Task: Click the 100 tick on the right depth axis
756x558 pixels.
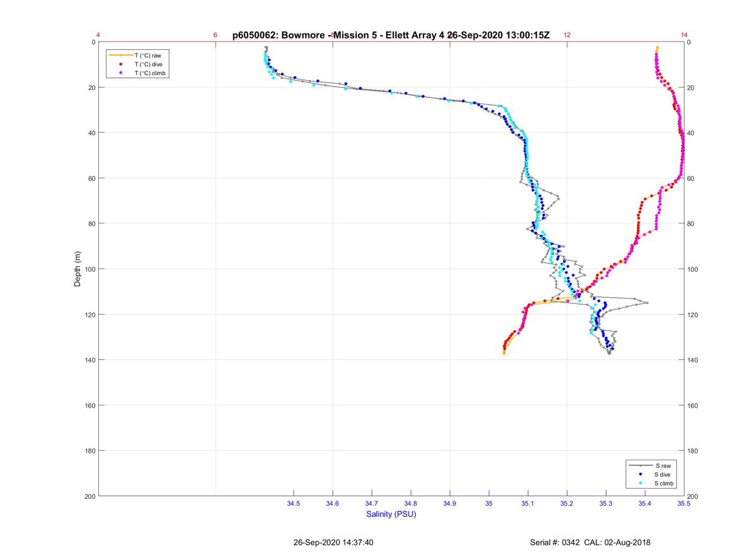Action: [x=693, y=269]
